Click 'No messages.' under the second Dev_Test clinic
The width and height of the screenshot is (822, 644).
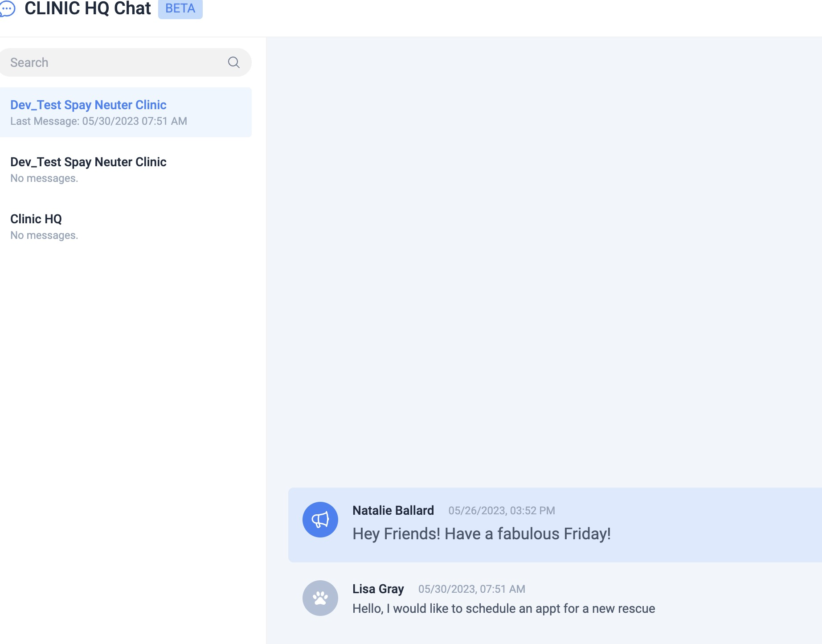(44, 178)
